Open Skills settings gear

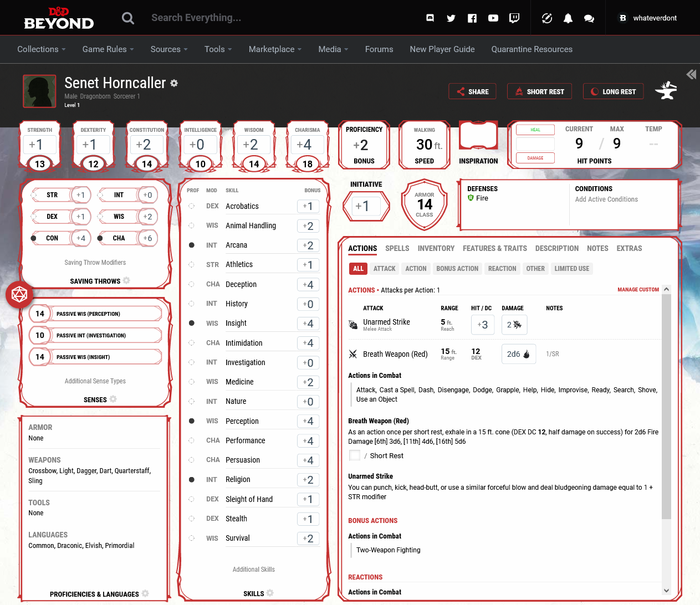point(270,593)
